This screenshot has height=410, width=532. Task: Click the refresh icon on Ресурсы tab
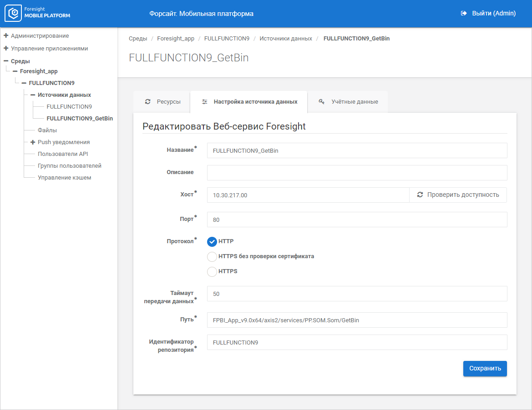pyautogui.click(x=147, y=102)
